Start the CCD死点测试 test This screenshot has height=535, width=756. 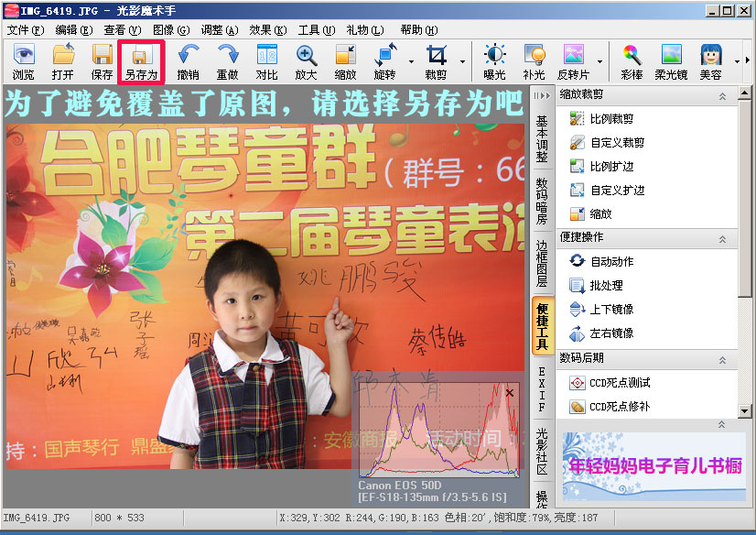coord(610,383)
